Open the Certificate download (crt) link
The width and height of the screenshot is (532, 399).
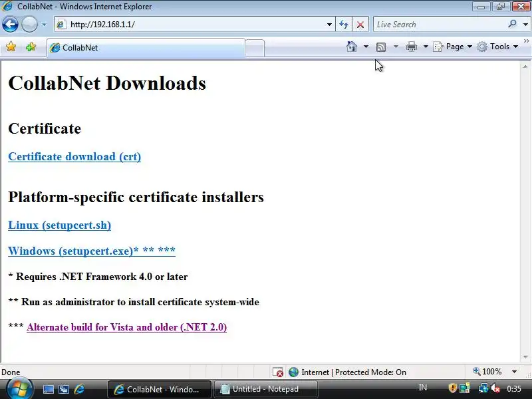point(74,156)
